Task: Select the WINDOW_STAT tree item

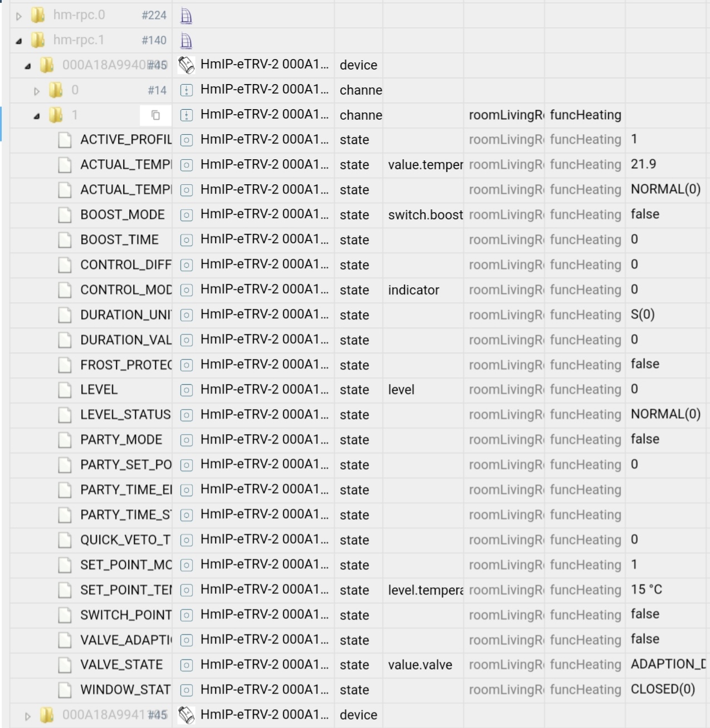Action: point(125,690)
